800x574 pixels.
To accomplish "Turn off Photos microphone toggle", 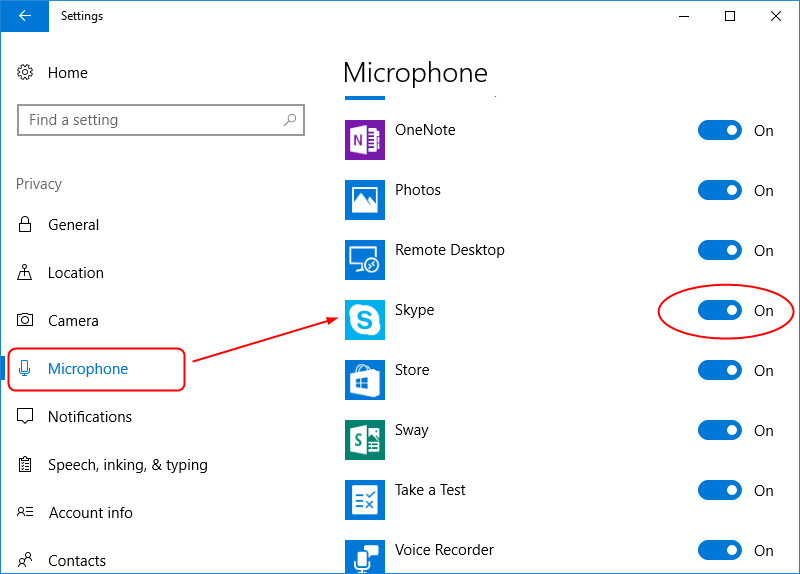I will point(719,190).
